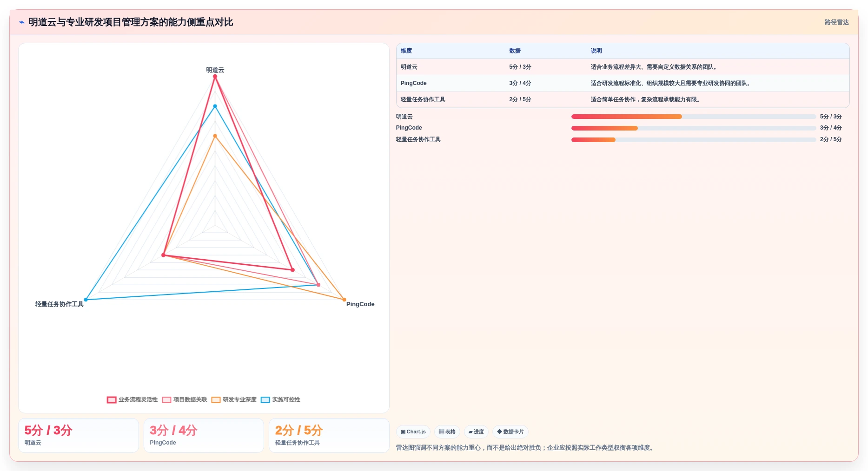This screenshot has height=471, width=868.
Task: Click the 明道云 progress bar label
Action: click(404, 117)
